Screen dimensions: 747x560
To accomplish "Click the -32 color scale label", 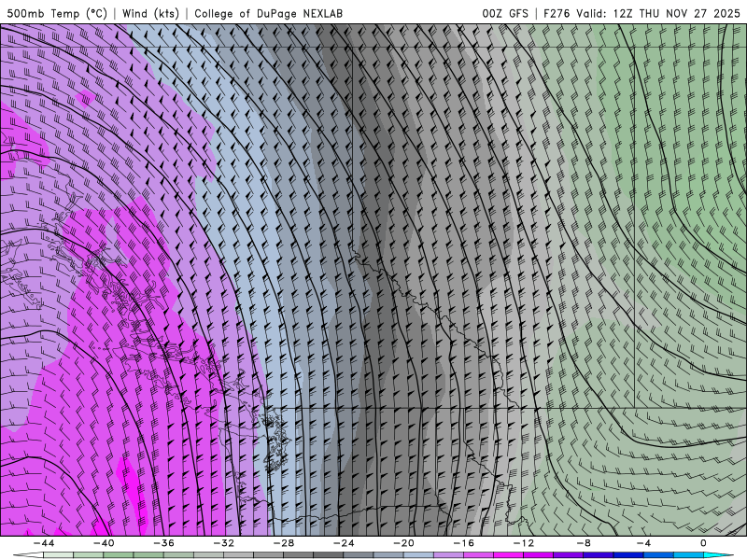I will point(224,543).
